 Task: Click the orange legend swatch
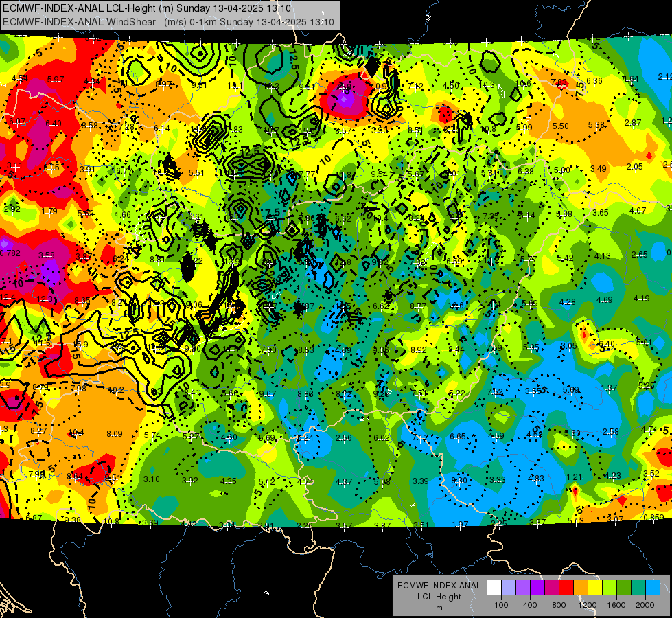click(581, 588)
